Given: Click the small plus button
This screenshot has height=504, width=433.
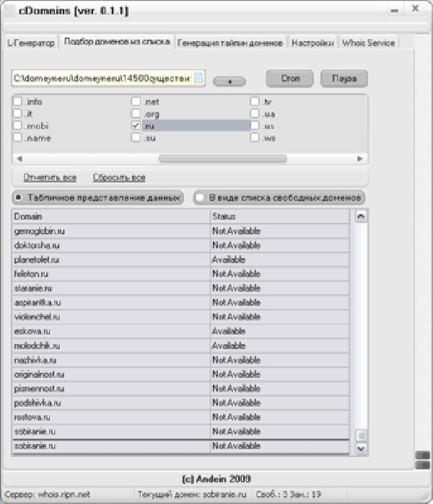Looking at the screenshot, I should pyautogui.click(x=229, y=81).
